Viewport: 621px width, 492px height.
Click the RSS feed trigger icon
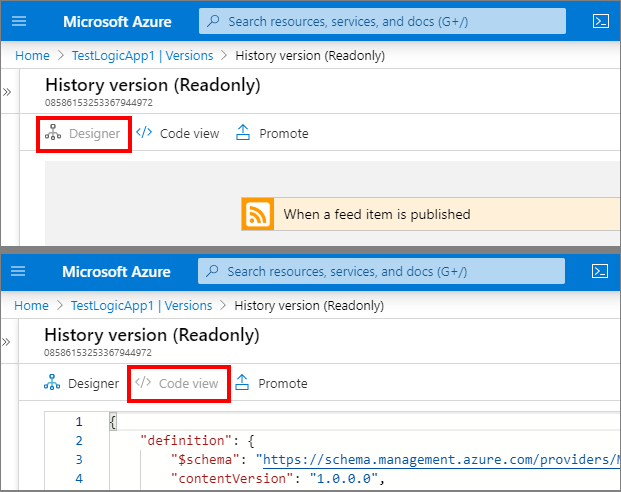(258, 214)
